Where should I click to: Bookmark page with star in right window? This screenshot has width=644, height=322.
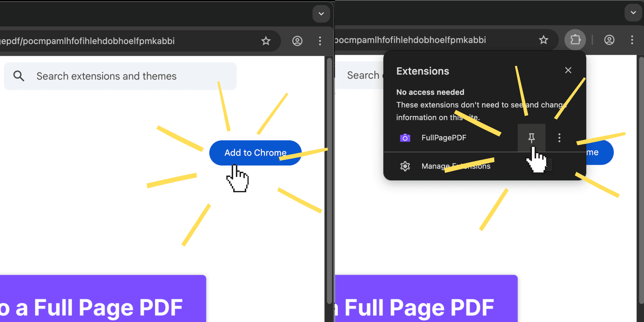coord(544,40)
